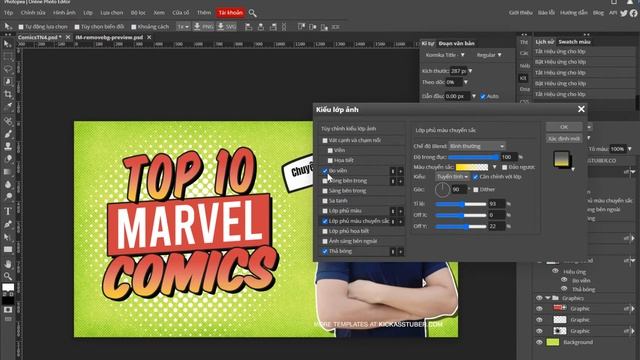The image size is (640, 360).
Task: Select the Clone Stamp tool
Action: click(8, 146)
